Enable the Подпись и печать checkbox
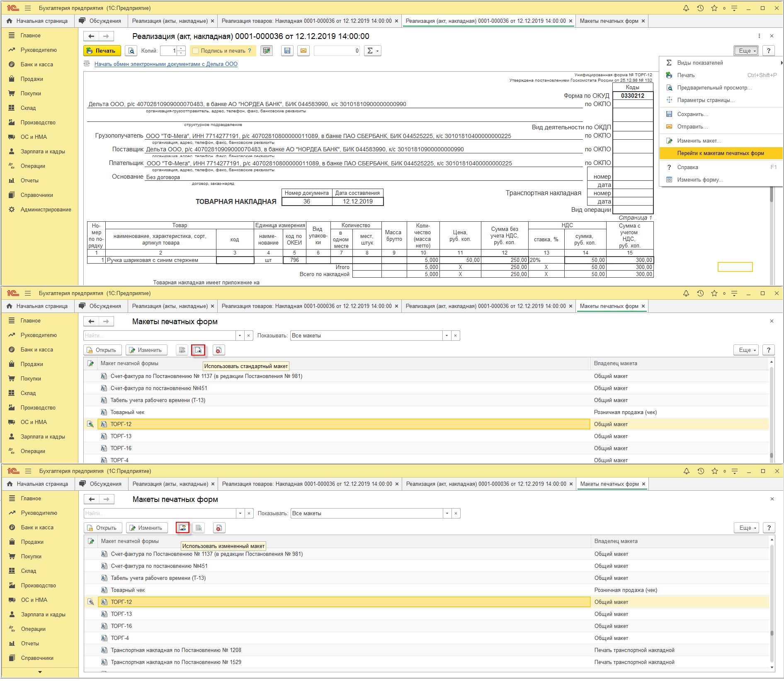 [x=196, y=51]
